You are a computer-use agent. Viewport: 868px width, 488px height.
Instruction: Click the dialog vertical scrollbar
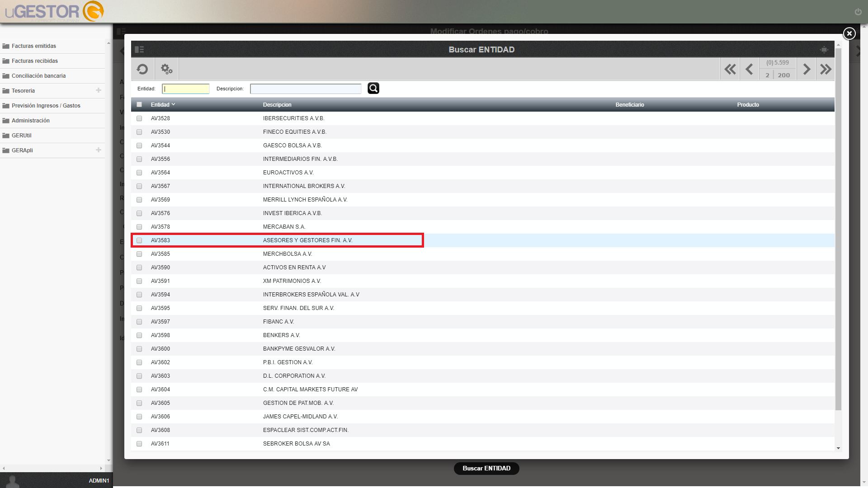tap(838, 229)
